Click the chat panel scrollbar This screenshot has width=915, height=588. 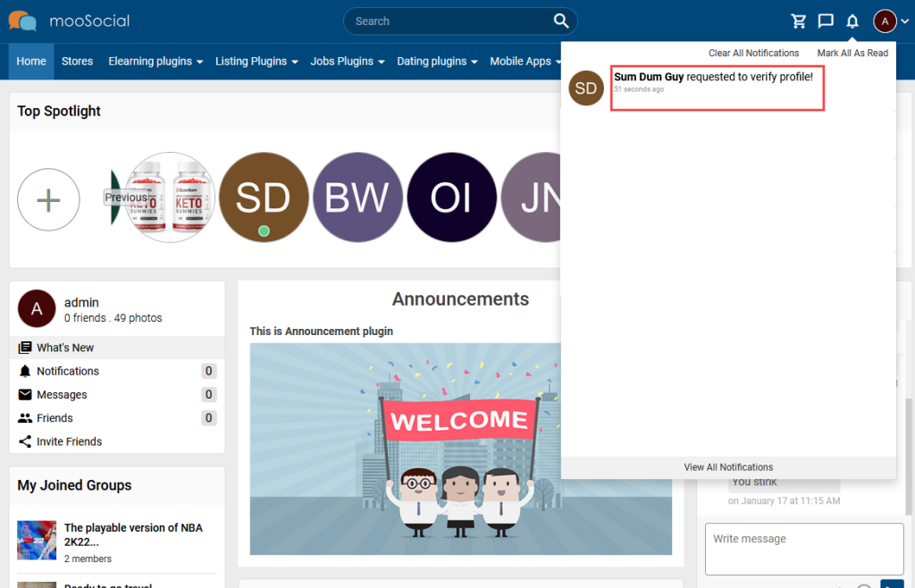pos(908,455)
